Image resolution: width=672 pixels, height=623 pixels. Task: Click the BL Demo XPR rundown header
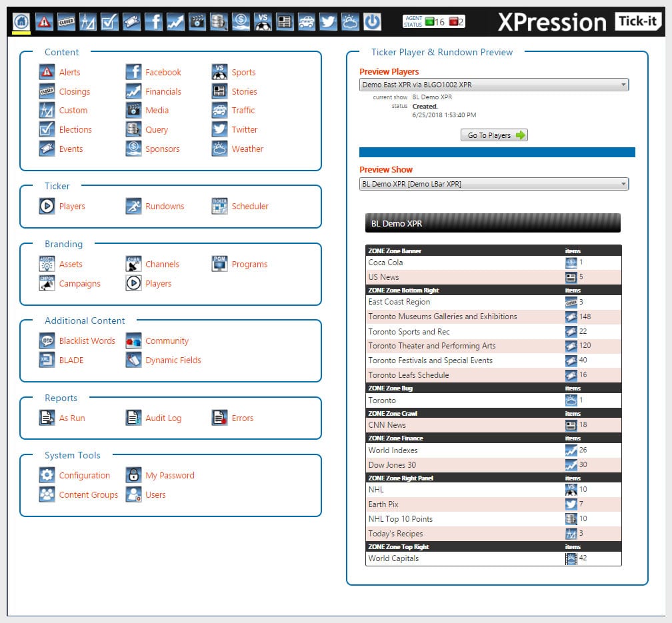[493, 223]
